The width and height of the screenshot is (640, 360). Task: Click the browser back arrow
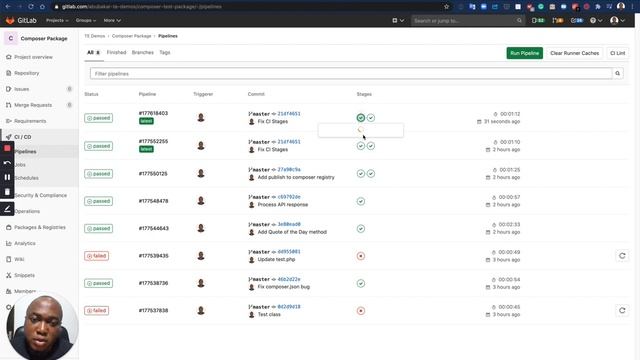(x=8, y=7)
